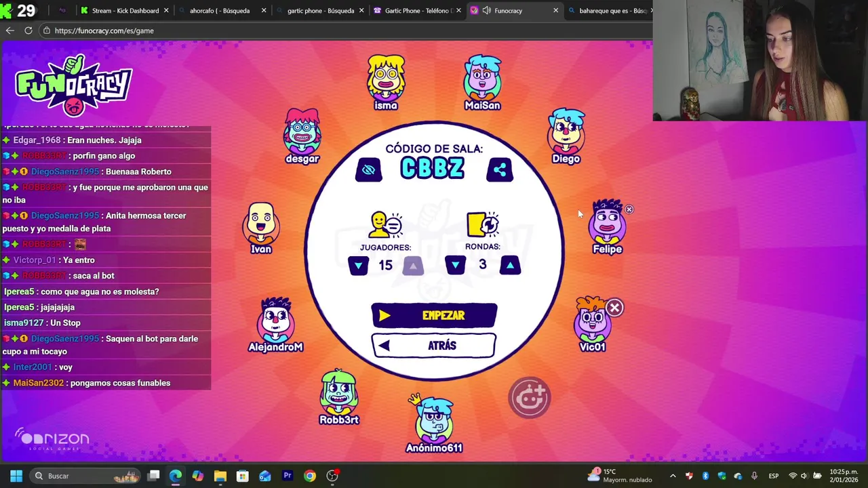Image resolution: width=868 pixels, height=488 pixels.
Task: Add a bot player with robot icon
Action: tap(530, 398)
